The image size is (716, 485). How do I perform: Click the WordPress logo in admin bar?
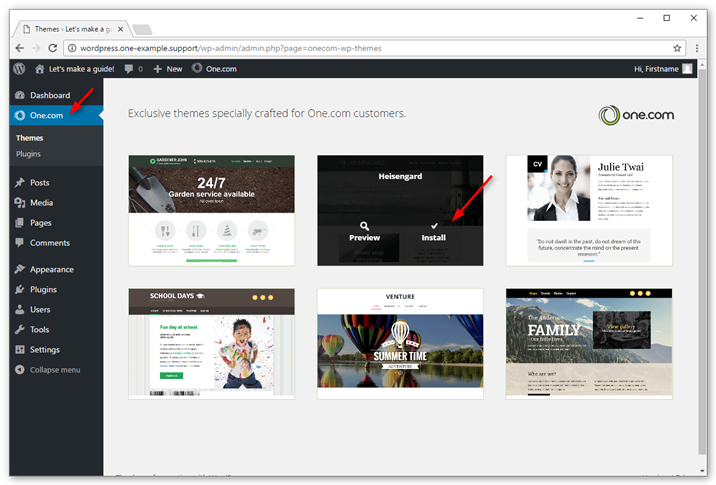pyautogui.click(x=19, y=69)
